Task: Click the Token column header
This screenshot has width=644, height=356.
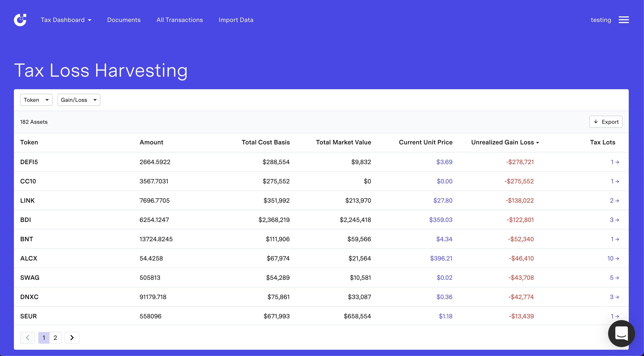Action: pos(29,142)
